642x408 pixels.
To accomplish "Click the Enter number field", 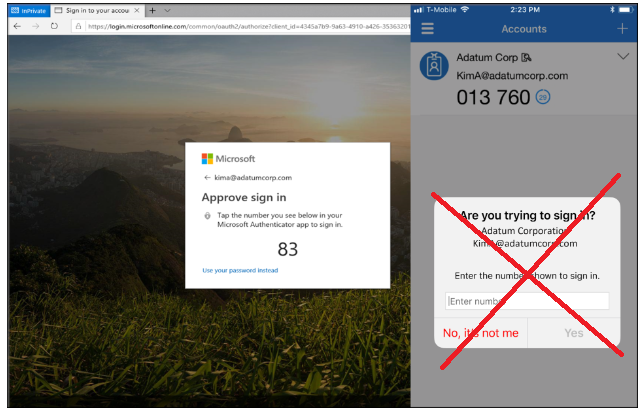I will pyautogui.click(x=527, y=301).
